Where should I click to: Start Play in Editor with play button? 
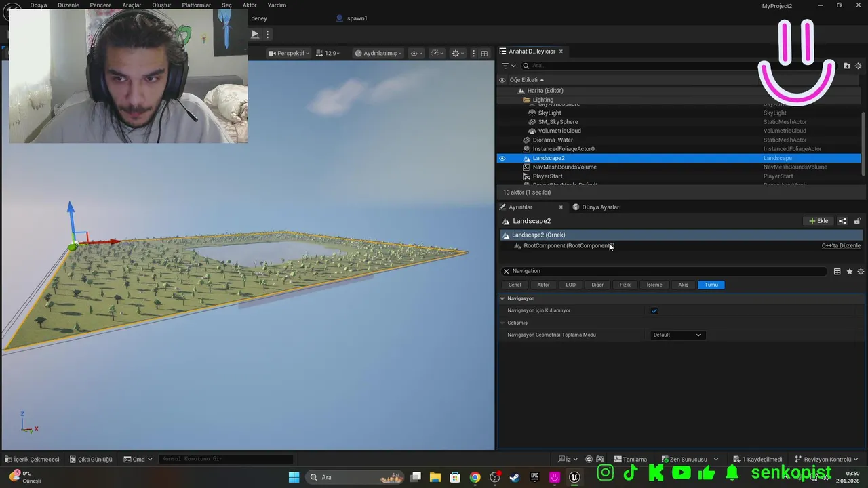click(x=255, y=34)
